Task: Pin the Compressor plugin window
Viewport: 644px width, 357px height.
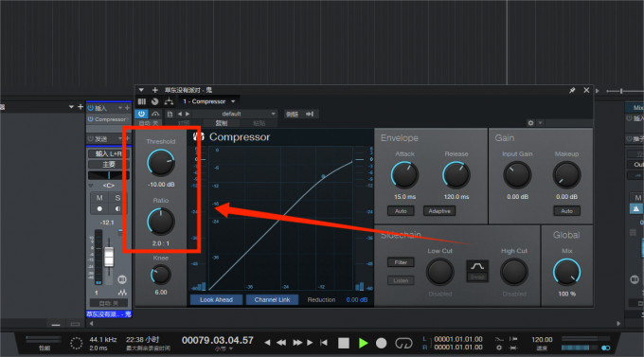Action: [572, 90]
